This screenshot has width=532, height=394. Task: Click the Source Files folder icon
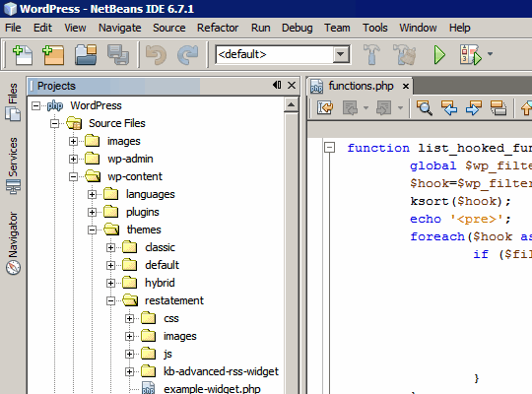tap(74, 123)
